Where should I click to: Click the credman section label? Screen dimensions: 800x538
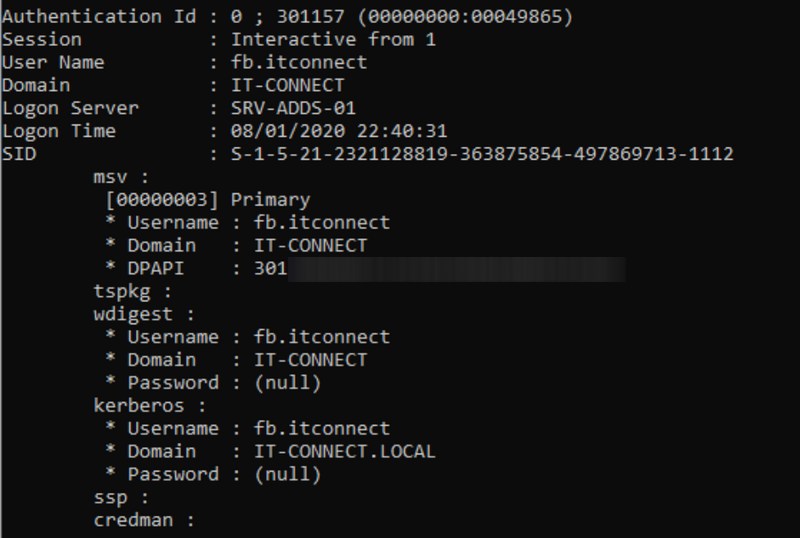pos(138,521)
